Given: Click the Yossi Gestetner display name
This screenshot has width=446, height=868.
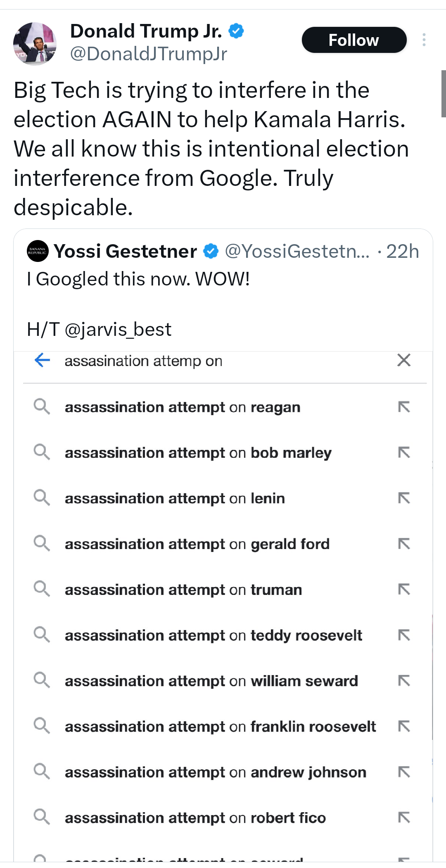Looking at the screenshot, I should (125, 251).
